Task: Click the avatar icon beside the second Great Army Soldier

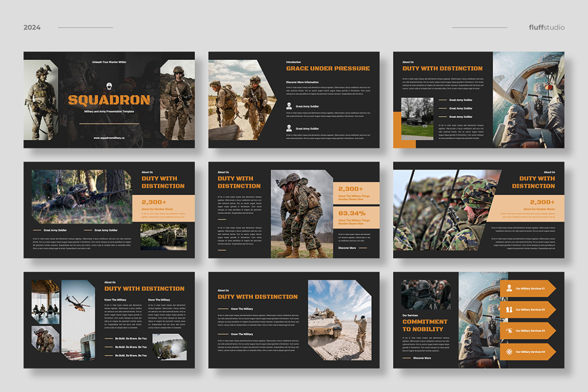Action: [x=289, y=128]
